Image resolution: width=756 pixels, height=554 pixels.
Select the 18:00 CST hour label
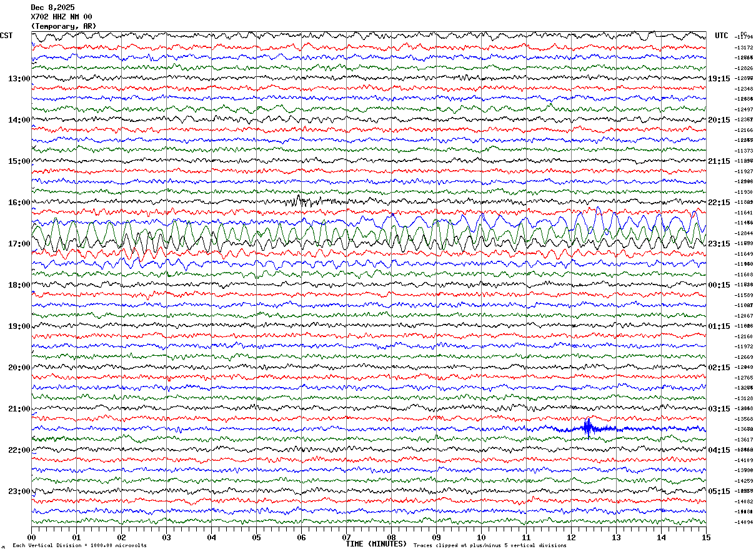tap(19, 285)
